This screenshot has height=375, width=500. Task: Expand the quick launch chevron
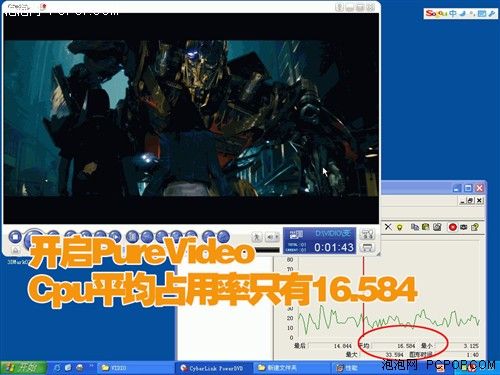coord(91,366)
